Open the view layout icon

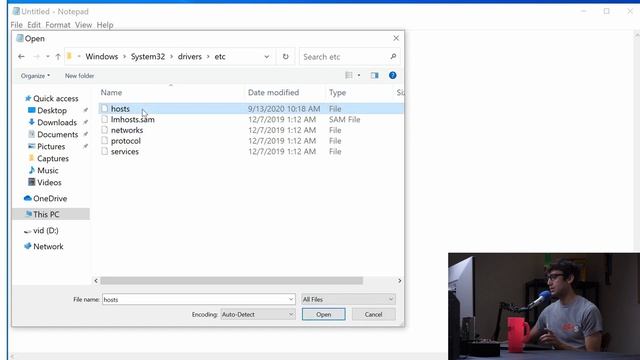(349, 75)
